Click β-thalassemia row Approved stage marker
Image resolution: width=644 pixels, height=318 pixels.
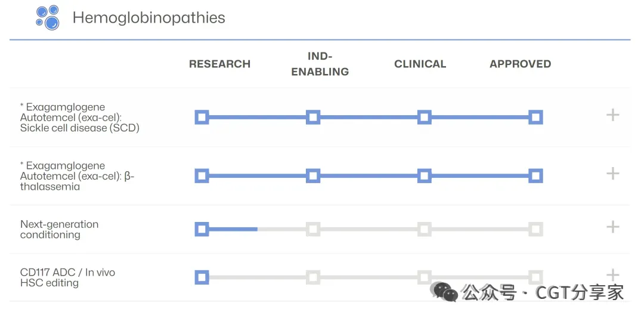(x=535, y=175)
